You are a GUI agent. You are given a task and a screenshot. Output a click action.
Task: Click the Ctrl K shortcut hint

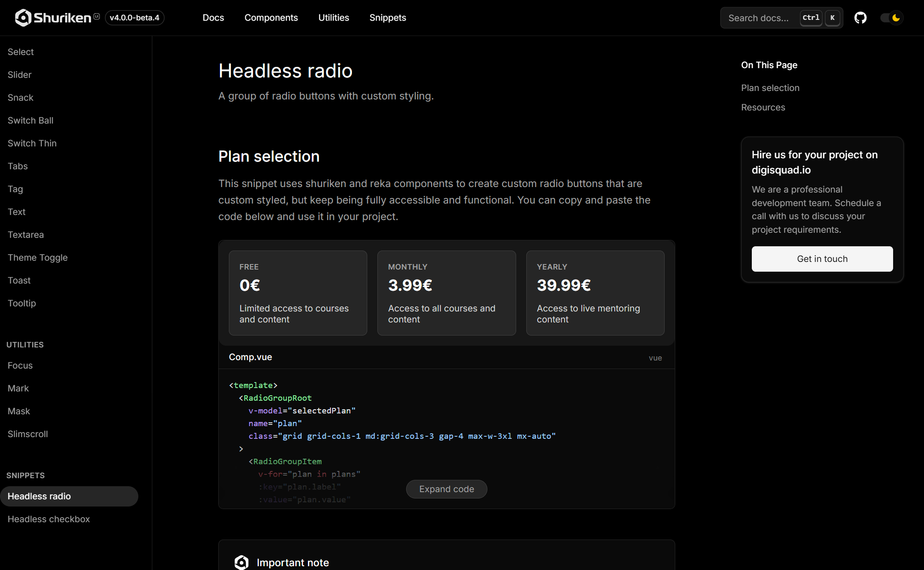(x=820, y=18)
